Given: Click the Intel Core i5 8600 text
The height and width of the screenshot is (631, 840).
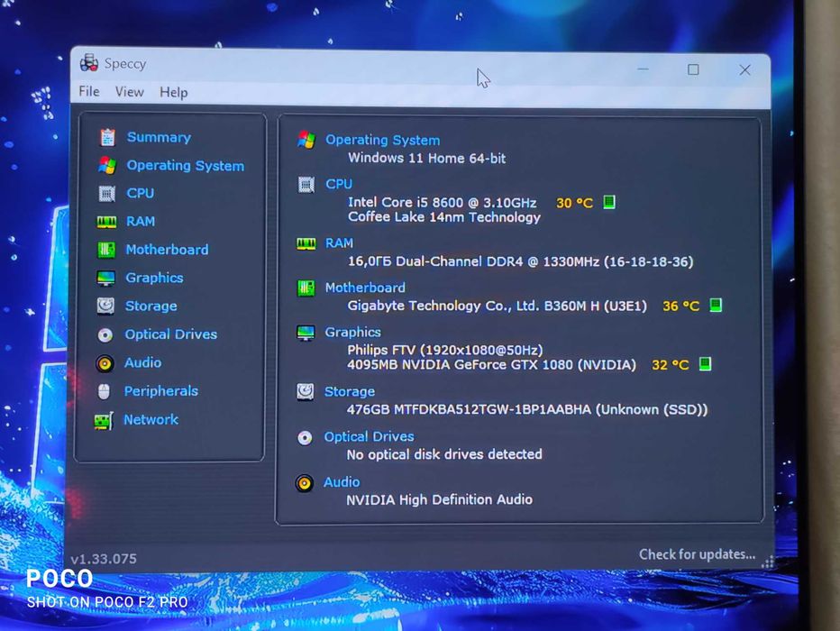Looking at the screenshot, I should tap(443, 203).
